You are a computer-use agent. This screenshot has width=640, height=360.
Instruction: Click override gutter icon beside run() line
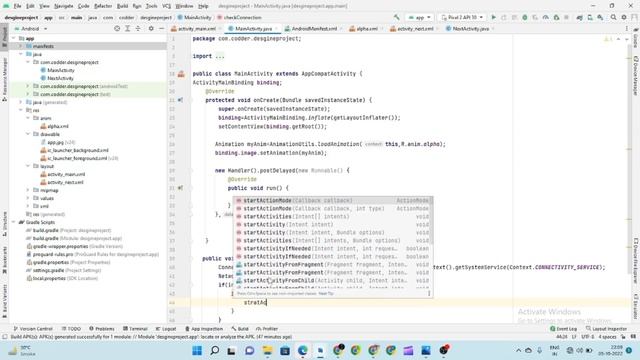click(x=180, y=188)
